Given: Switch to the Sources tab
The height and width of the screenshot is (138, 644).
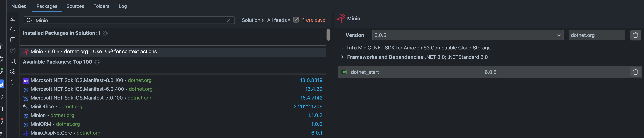Looking at the screenshot, I should (75, 6).
